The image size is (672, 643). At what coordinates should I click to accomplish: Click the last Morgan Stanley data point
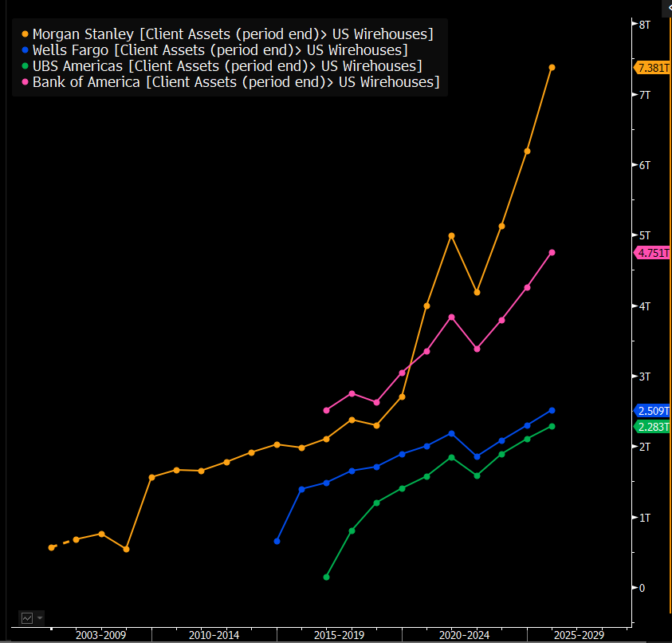pos(552,67)
